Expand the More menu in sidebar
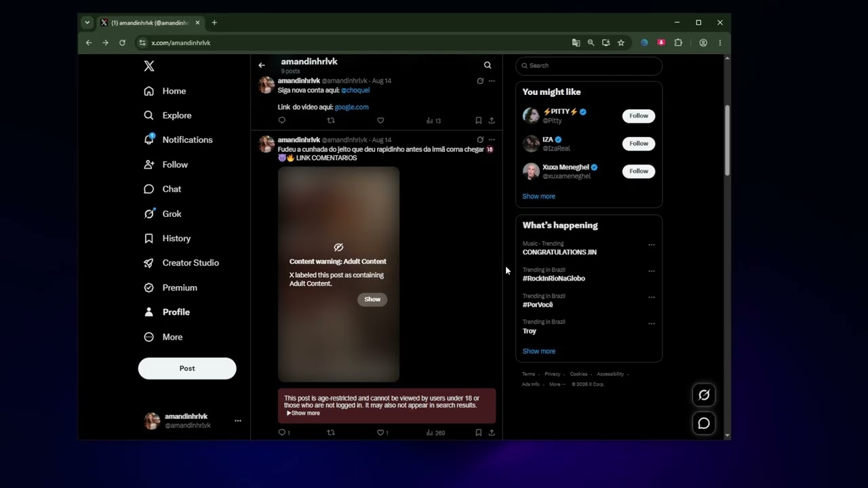This screenshot has height=488, width=868. [163, 337]
